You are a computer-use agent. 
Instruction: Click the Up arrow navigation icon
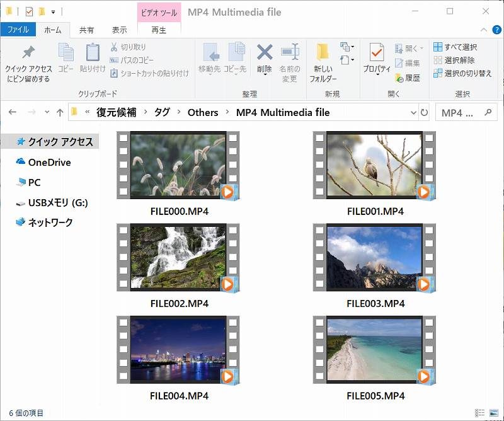(x=60, y=113)
